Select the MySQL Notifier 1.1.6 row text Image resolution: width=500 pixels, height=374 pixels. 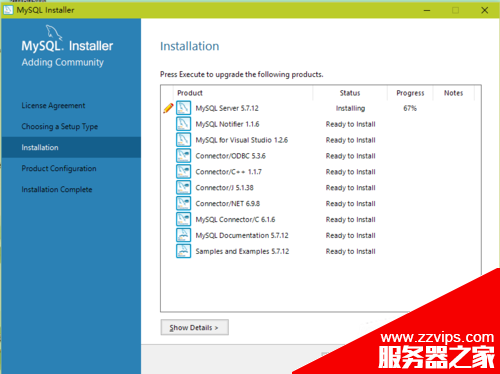point(227,124)
